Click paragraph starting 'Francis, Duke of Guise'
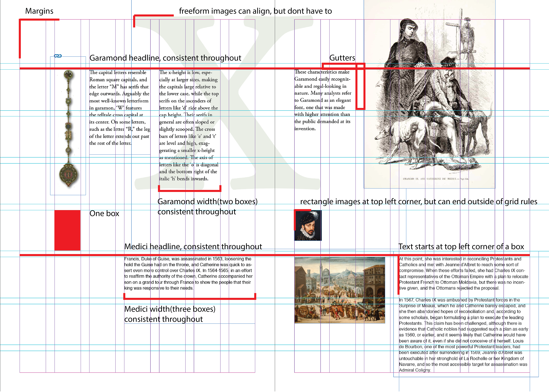The image size is (549, 392). pyautogui.click(x=188, y=273)
